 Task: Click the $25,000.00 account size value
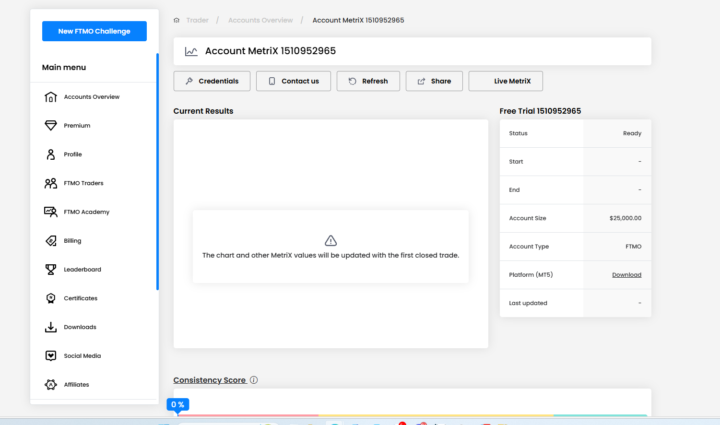[x=625, y=218]
